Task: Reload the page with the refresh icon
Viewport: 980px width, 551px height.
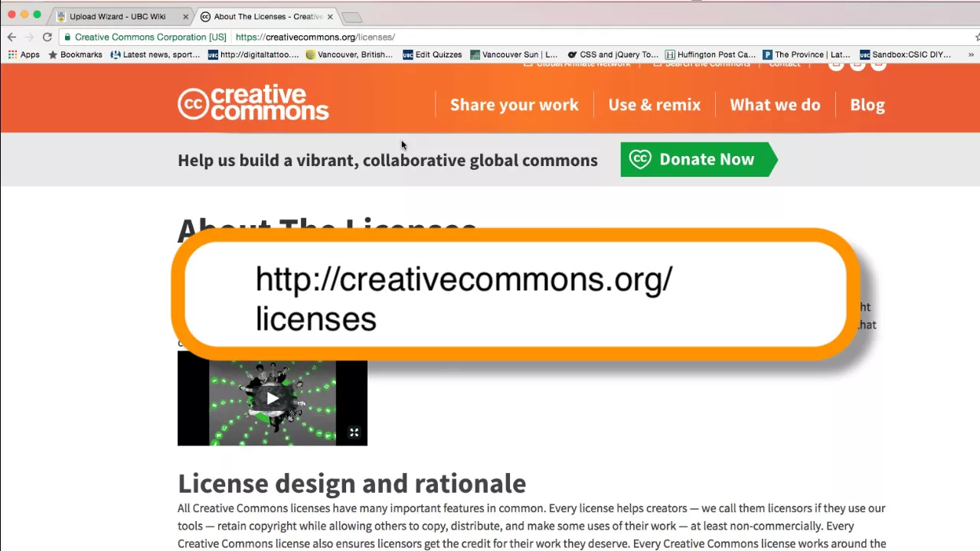Action: tap(47, 37)
